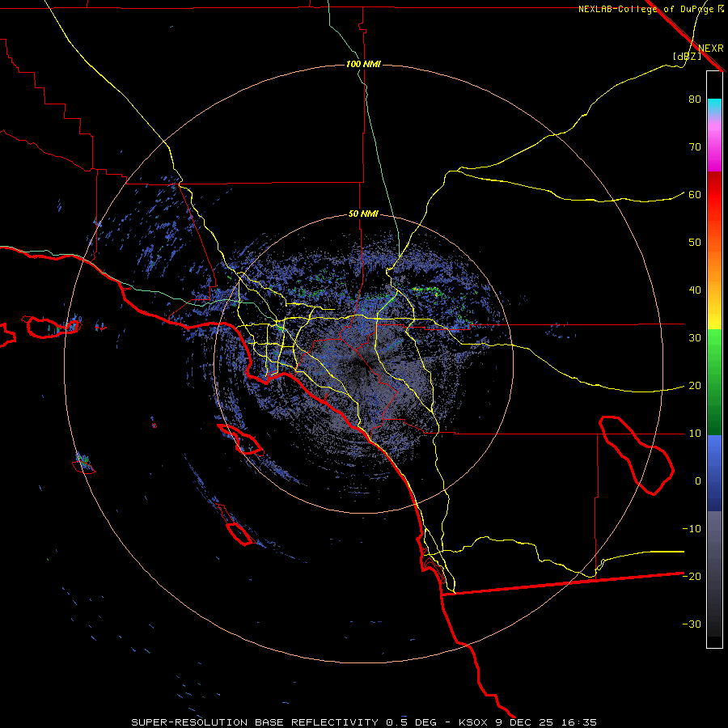Click the "50 NMI" range ring label
Screen dimensions: 728x728
click(x=363, y=214)
